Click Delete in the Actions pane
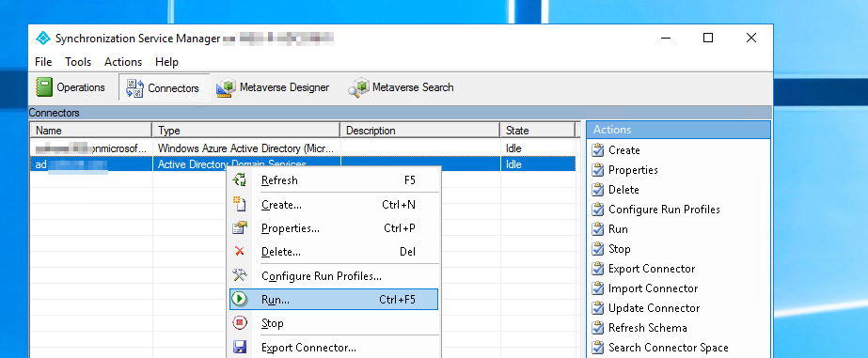The width and height of the screenshot is (868, 358). (x=623, y=189)
